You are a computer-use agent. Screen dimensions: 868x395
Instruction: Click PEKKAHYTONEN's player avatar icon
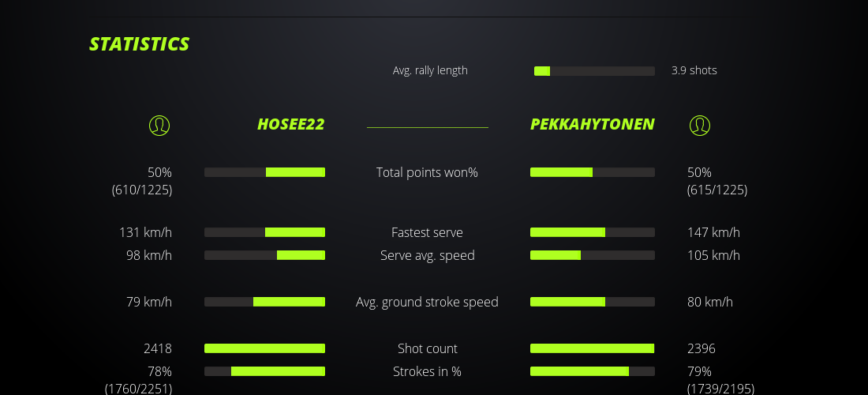[699, 125]
